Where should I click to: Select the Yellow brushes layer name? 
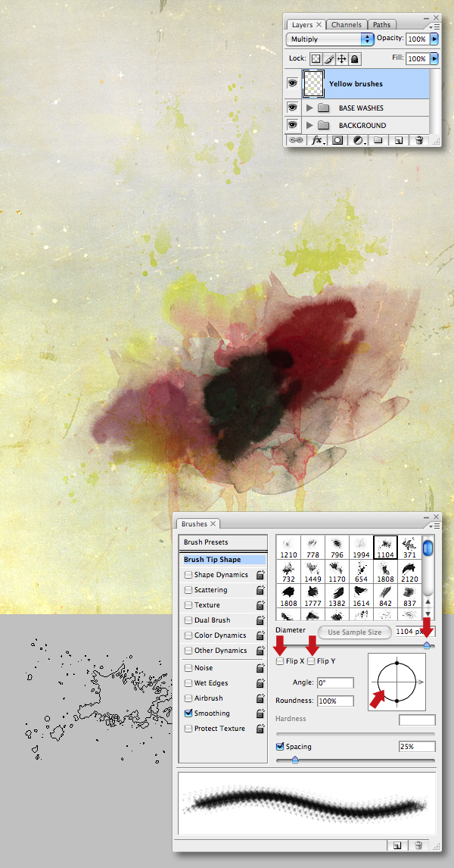coord(356,83)
